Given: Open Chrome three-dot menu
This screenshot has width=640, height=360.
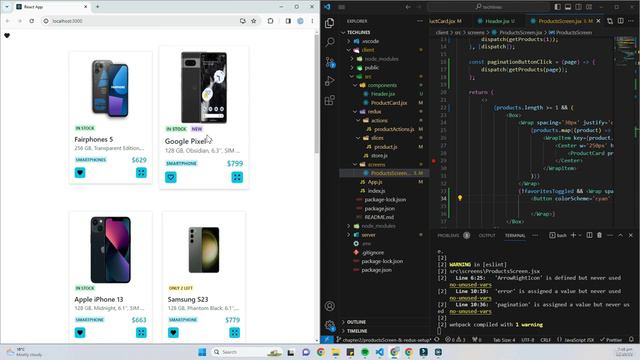Looking at the screenshot, I should pos(312,21).
